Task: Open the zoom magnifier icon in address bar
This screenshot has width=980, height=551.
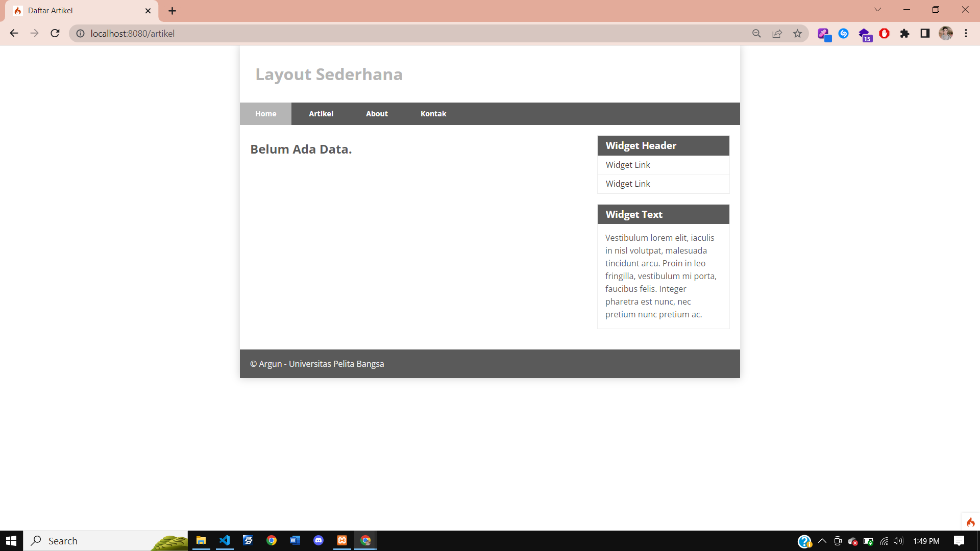Action: pyautogui.click(x=756, y=33)
